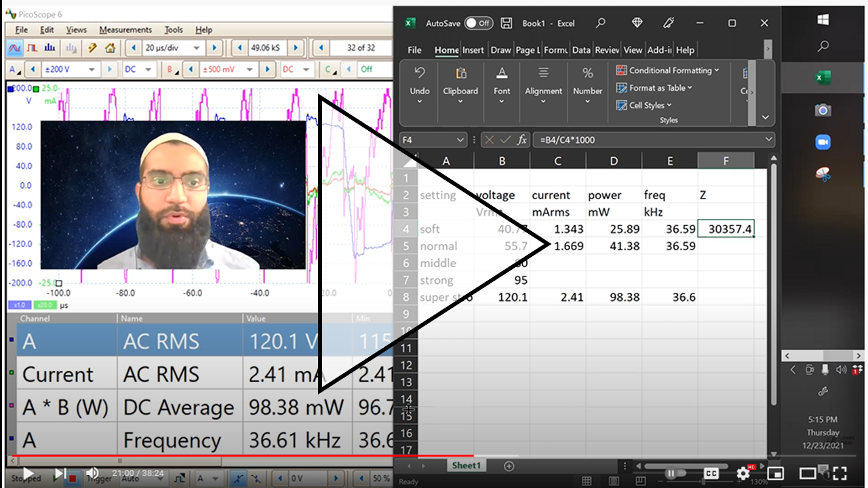Cancel formula entry with X icon

point(489,140)
